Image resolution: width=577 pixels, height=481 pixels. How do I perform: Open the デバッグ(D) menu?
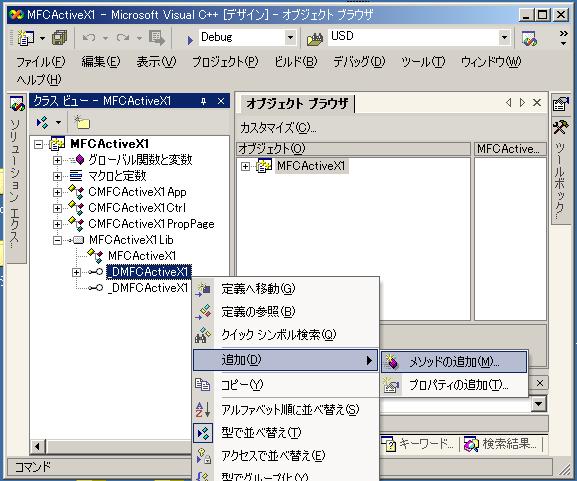359,62
